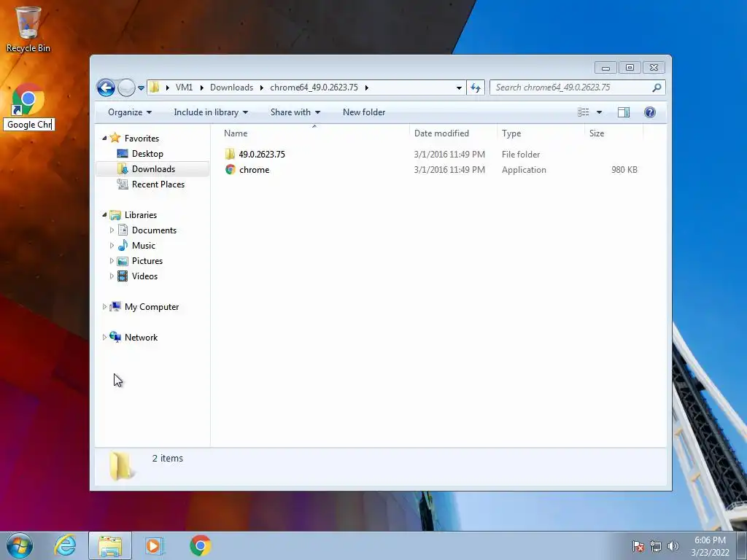Sort by the Name column header
747x560 pixels.
click(236, 133)
